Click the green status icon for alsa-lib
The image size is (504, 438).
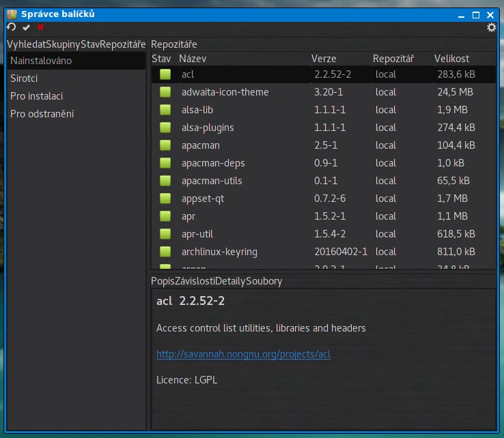[165, 109]
